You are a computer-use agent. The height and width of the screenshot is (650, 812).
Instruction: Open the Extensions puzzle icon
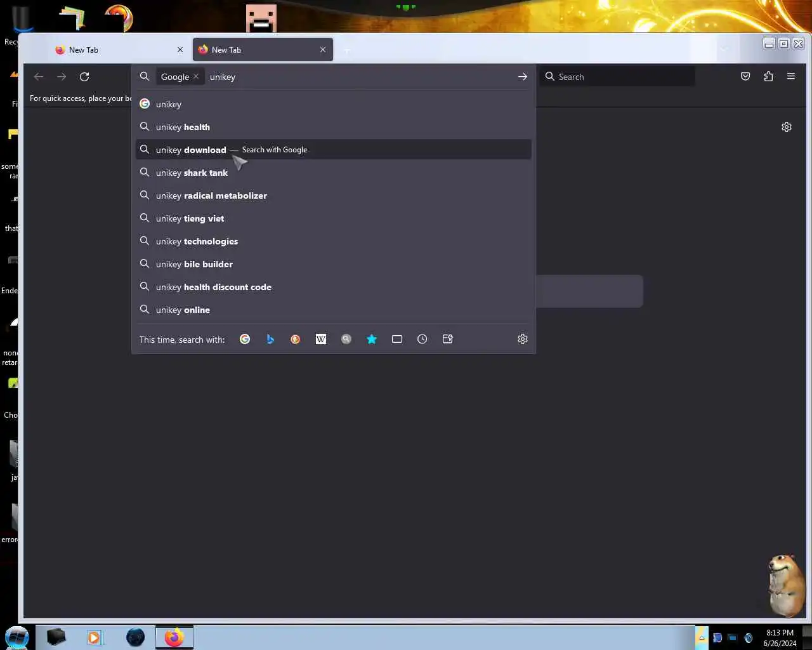point(768,77)
